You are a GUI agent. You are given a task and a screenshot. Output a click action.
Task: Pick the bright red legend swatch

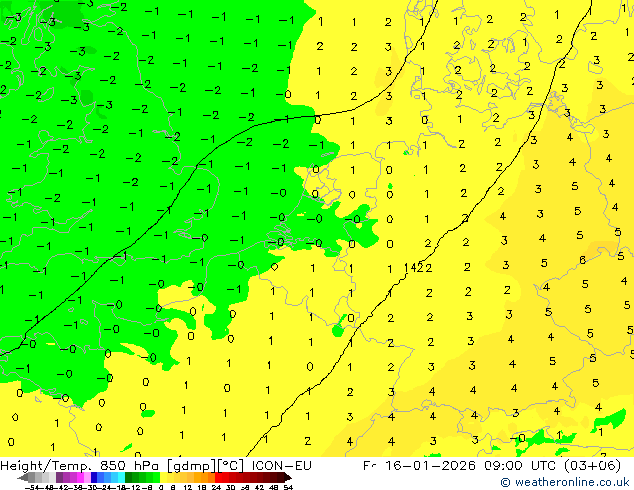click(x=218, y=477)
